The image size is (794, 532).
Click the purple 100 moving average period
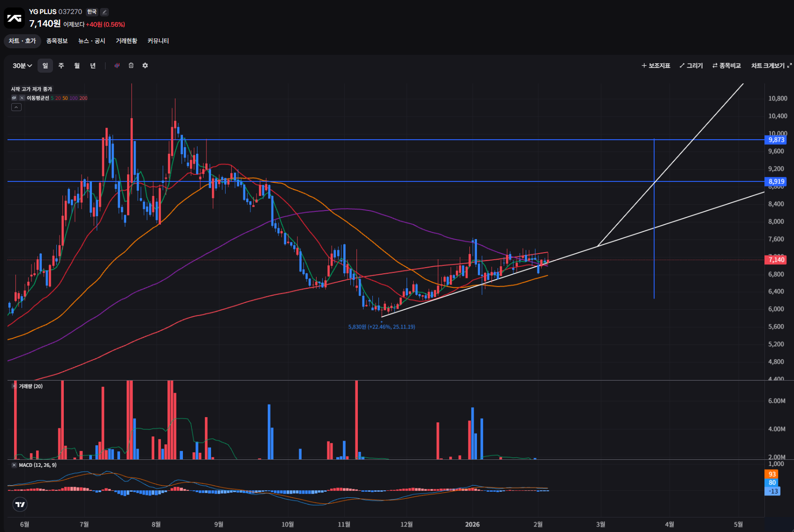tap(74, 98)
